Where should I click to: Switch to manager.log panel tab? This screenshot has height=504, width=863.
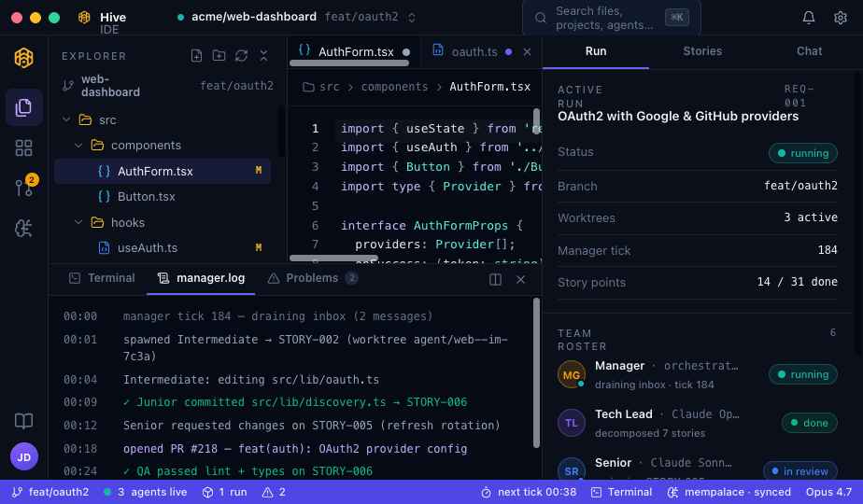pos(201,278)
